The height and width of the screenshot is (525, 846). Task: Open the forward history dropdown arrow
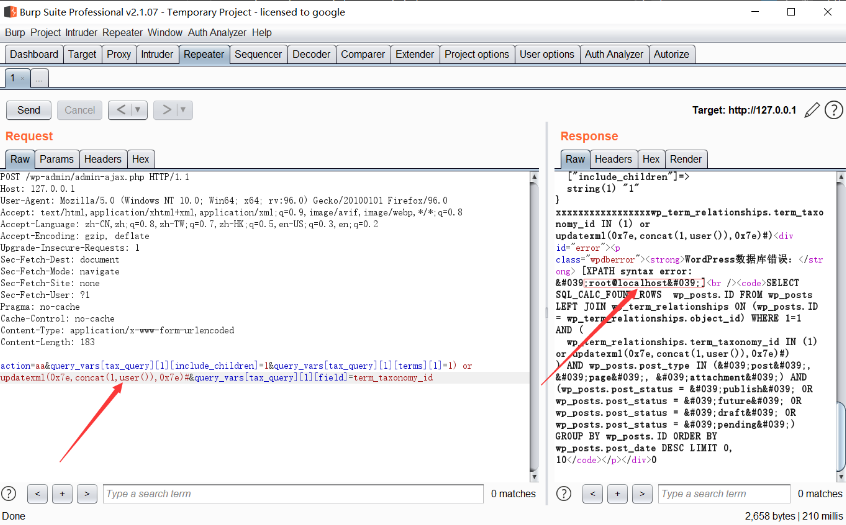pos(183,110)
